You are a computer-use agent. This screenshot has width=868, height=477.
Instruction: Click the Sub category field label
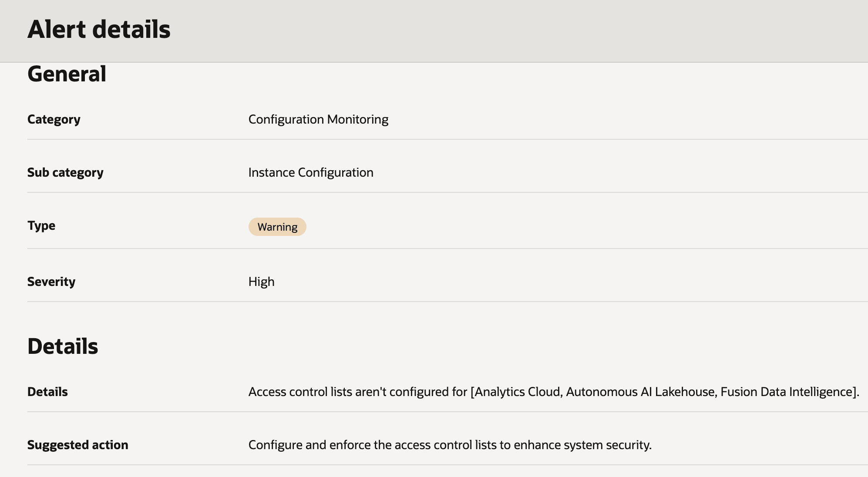coord(66,172)
